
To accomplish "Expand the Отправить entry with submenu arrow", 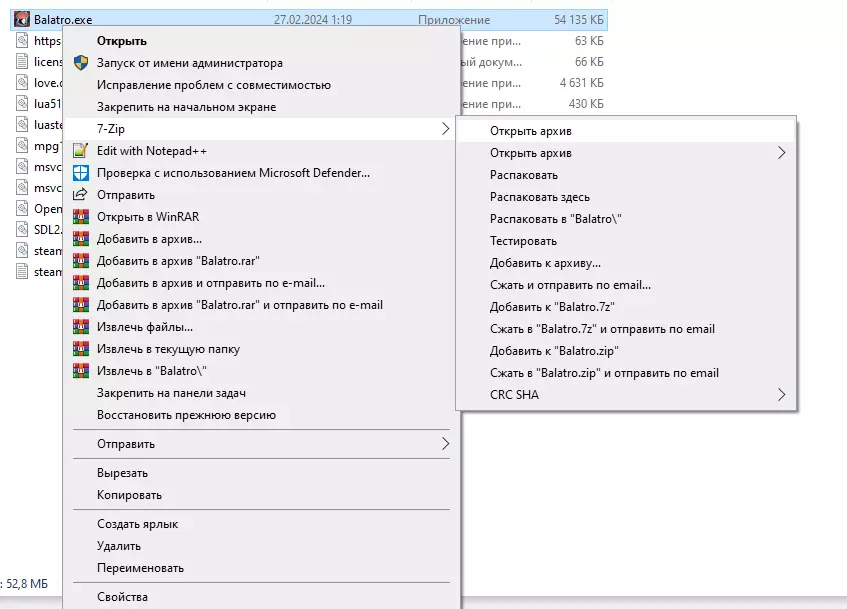I will coord(261,444).
